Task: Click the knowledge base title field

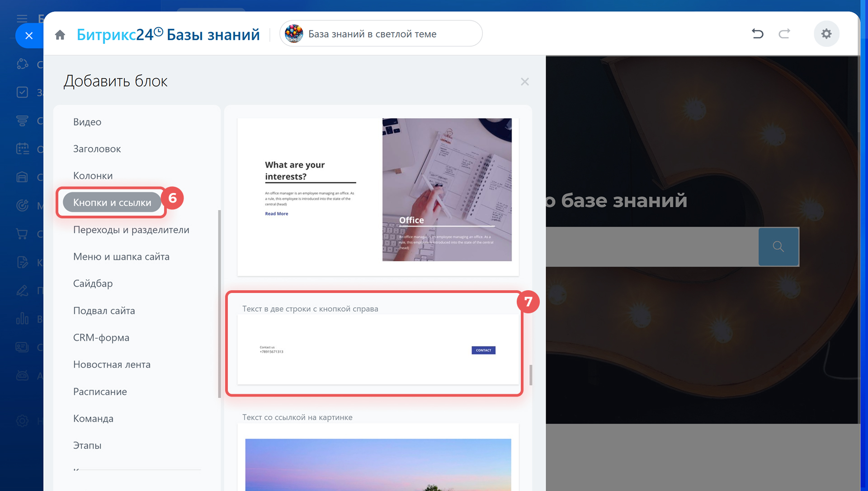Action: (x=381, y=33)
